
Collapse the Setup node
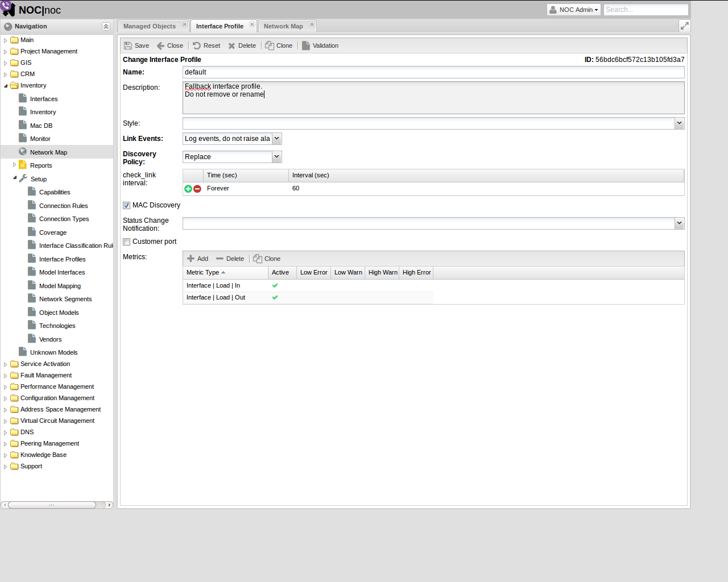click(15, 178)
